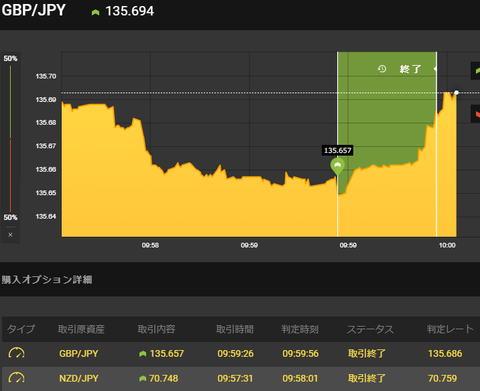
Task: Click the gauge icon in the GBP/JPY row
Action: [x=16, y=353]
